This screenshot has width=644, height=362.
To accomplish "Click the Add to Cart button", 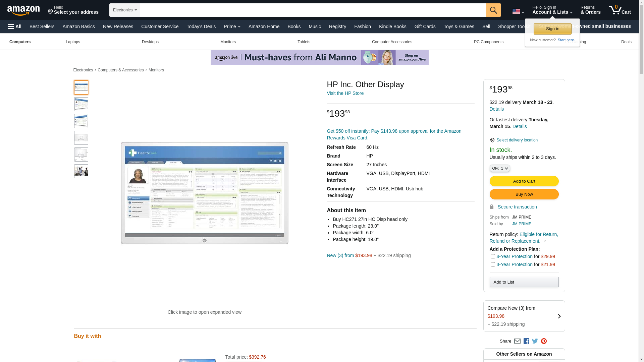I will tap(524, 181).
